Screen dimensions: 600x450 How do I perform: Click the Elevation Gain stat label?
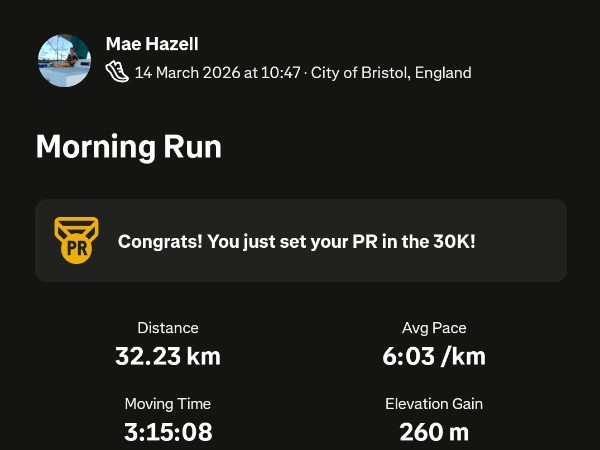point(434,404)
